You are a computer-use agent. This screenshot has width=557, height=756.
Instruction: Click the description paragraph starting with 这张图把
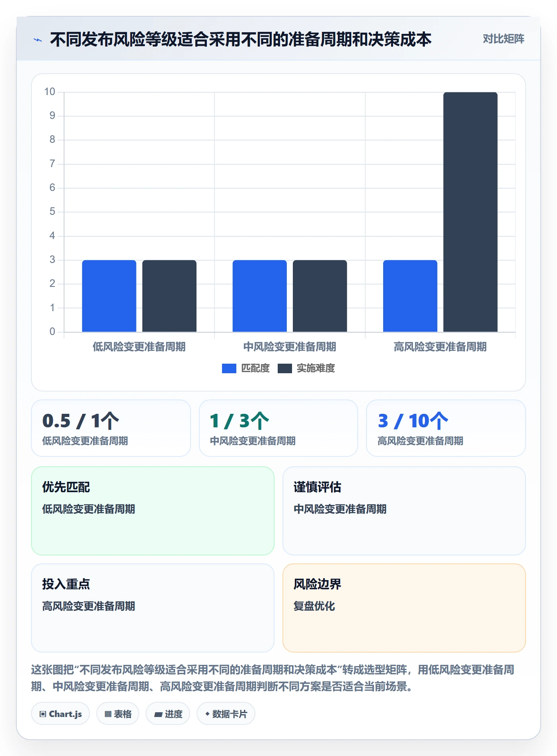273,678
